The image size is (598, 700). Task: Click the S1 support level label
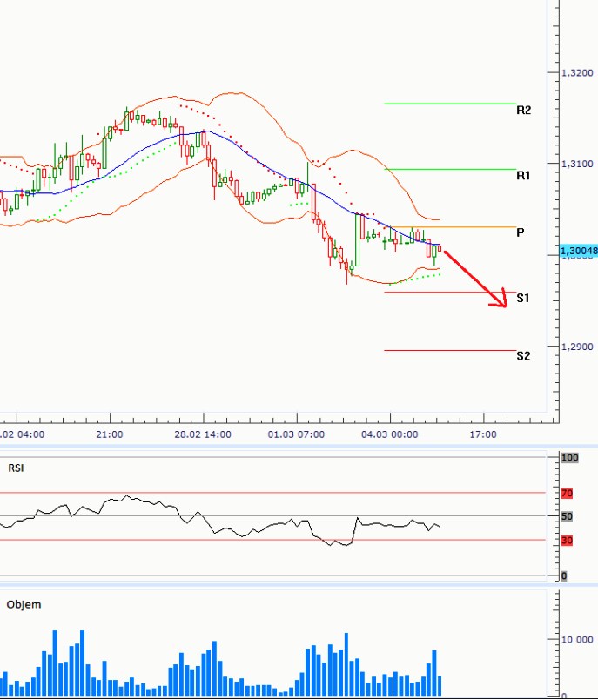tap(523, 298)
